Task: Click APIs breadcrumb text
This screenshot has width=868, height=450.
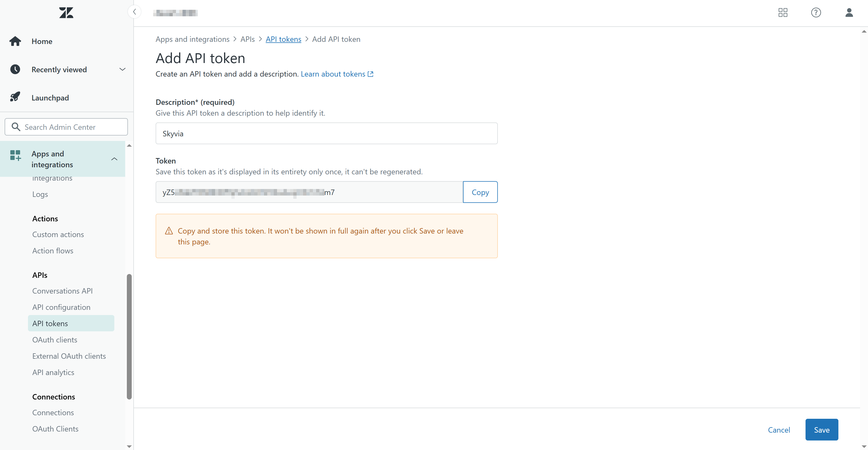Action: pos(248,39)
